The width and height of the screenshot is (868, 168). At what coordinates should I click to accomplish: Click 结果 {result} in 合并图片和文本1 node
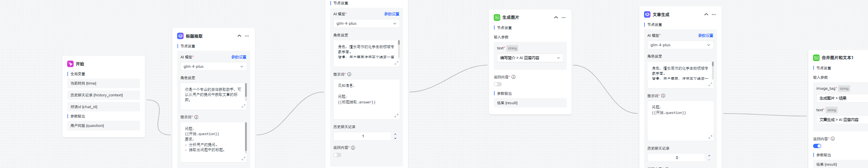[841, 164]
